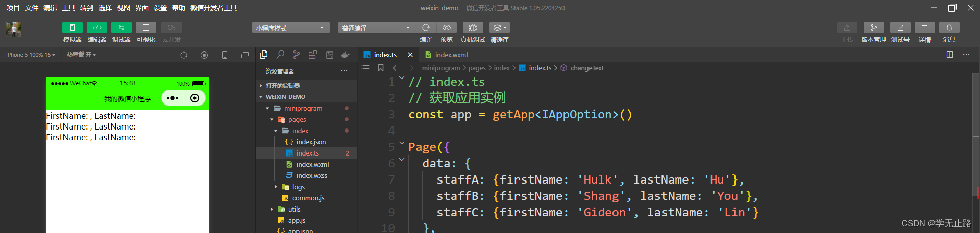This screenshot has width=980, height=233.
Task: Open the source control icon
Action: point(297,55)
